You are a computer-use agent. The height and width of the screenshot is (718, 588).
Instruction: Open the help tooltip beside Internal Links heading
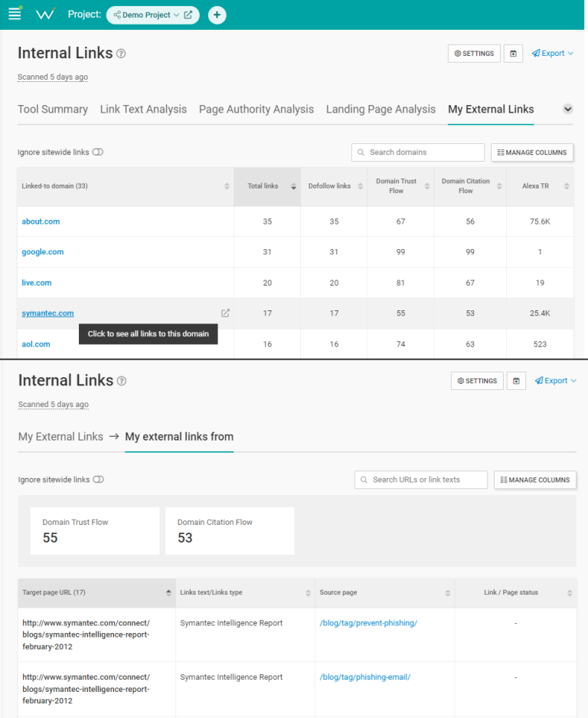point(121,52)
